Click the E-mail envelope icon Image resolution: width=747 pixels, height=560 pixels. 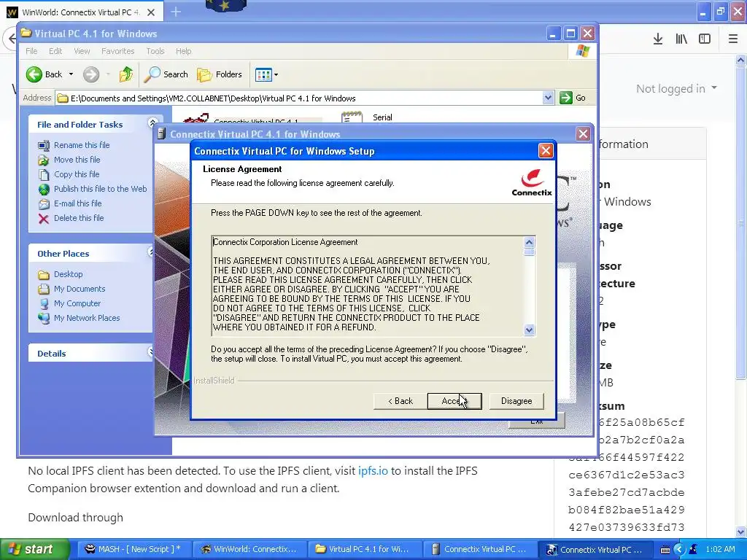pyautogui.click(x=44, y=204)
